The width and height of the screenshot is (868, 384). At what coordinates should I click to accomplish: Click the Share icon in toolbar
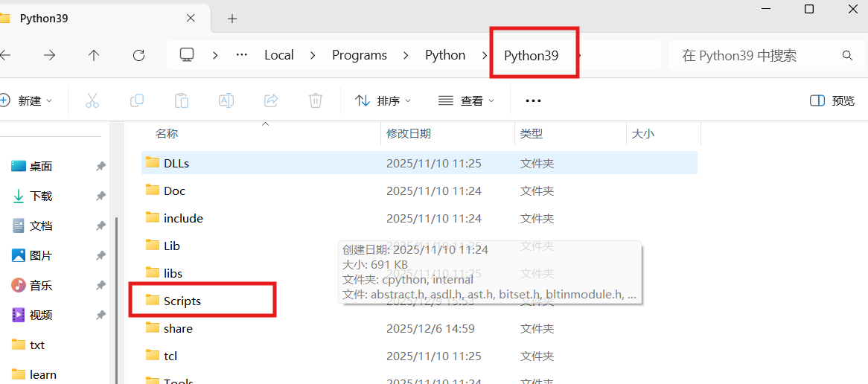click(271, 100)
